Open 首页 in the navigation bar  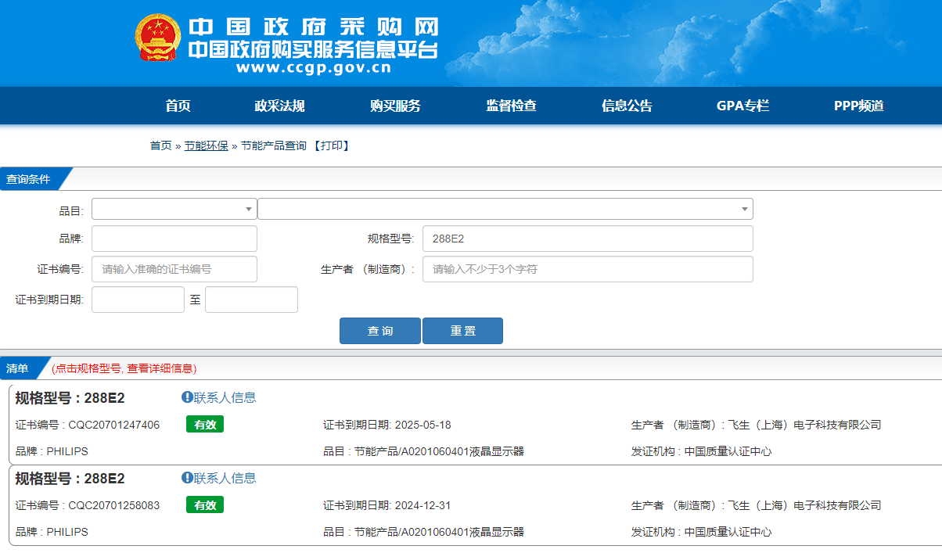(178, 106)
